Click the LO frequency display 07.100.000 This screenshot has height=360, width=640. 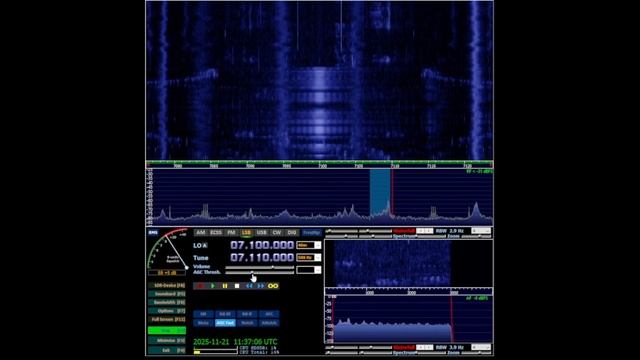tap(262, 245)
